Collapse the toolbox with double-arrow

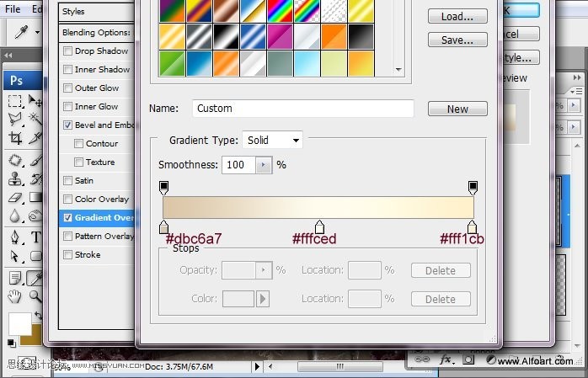coord(8,56)
